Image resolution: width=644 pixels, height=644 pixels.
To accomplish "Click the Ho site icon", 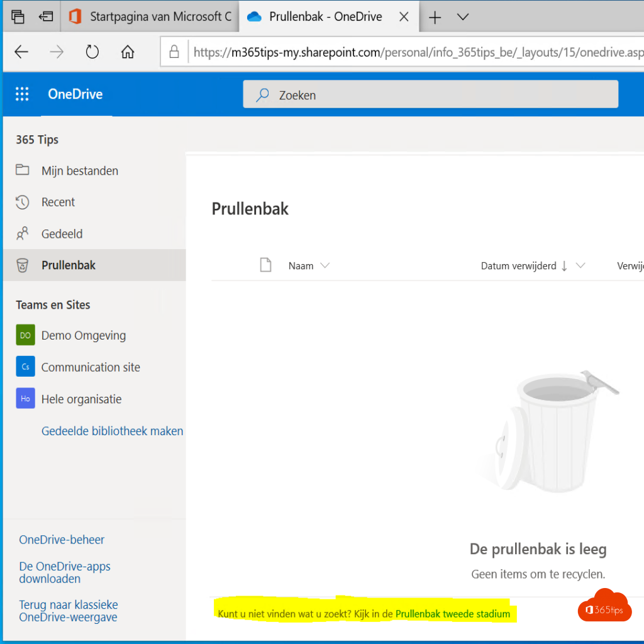I will click(25, 398).
